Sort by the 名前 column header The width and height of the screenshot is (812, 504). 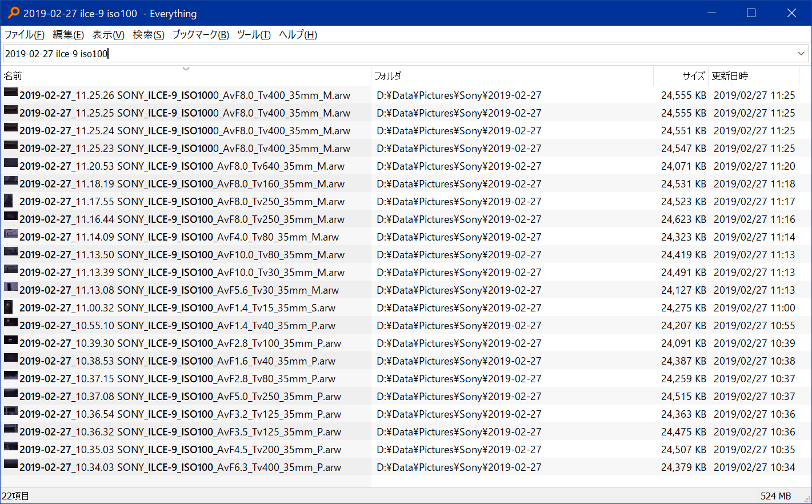(x=186, y=75)
